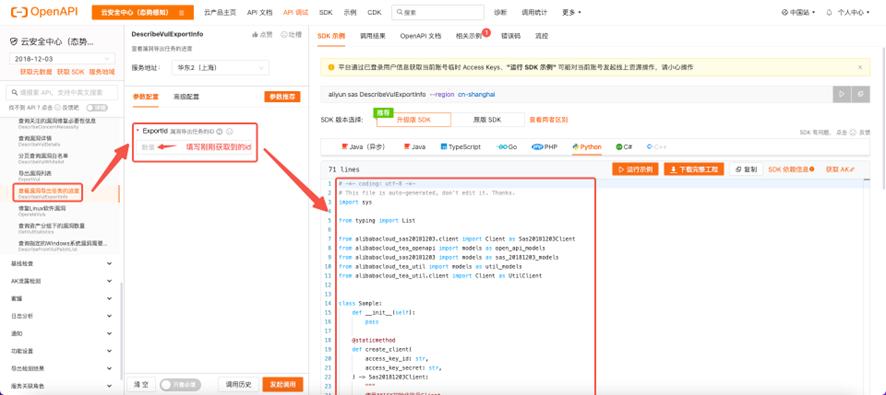Open the 2018-12-03 API version dropdown

pos(62,59)
